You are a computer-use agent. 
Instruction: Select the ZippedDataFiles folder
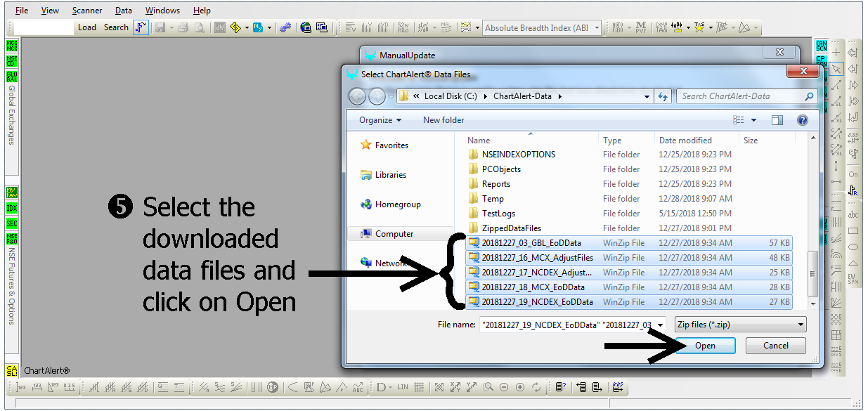(511, 228)
